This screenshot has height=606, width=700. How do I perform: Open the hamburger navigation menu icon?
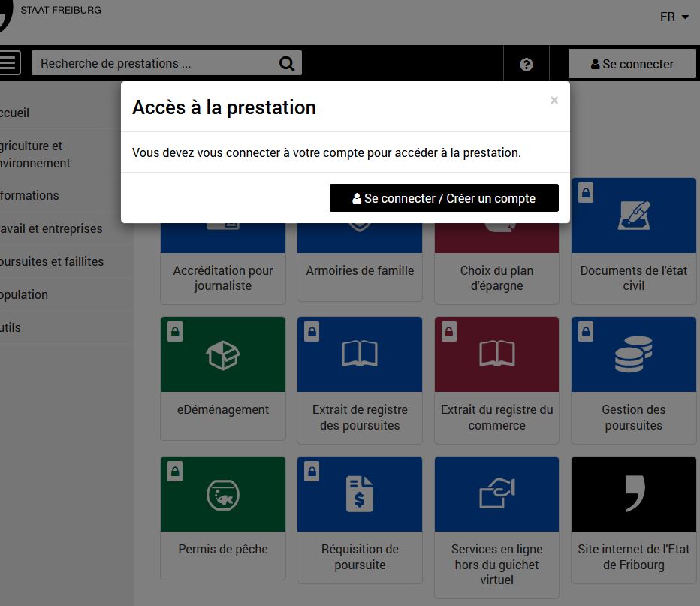7,63
